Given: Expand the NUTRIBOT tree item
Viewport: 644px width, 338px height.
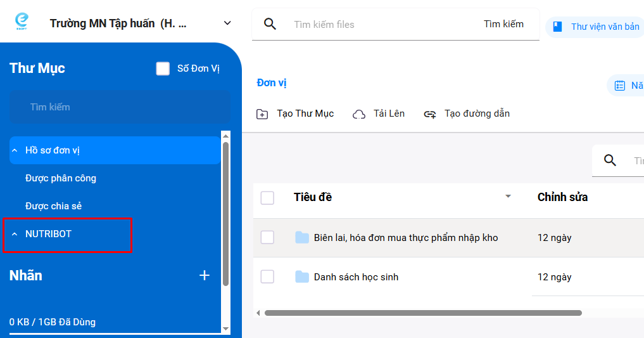Looking at the screenshot, I should (x=15, y=234).
